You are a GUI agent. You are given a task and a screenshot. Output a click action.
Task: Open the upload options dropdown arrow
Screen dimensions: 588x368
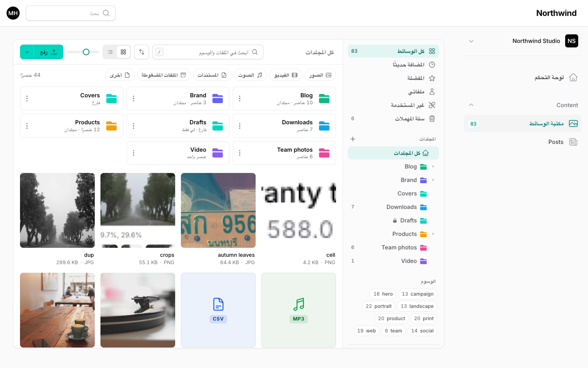pyautogui.click(x=27, y=52)
